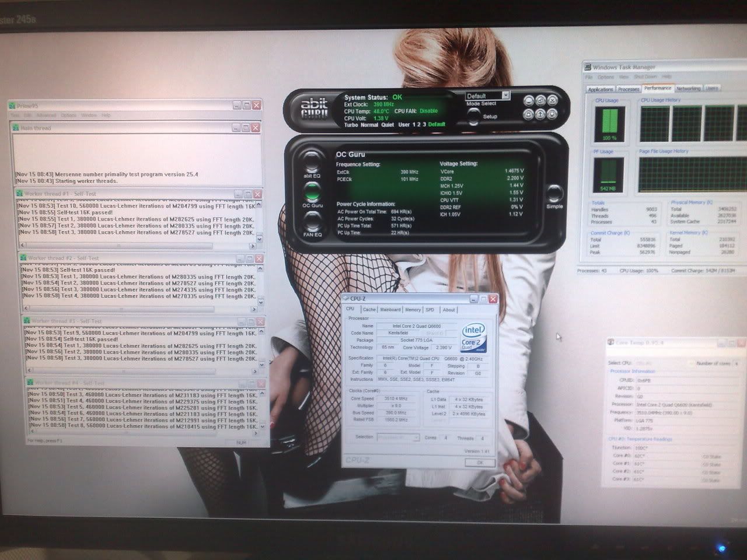
Task: Select User profile 3 in abit Guru
Action: point(424,125)
